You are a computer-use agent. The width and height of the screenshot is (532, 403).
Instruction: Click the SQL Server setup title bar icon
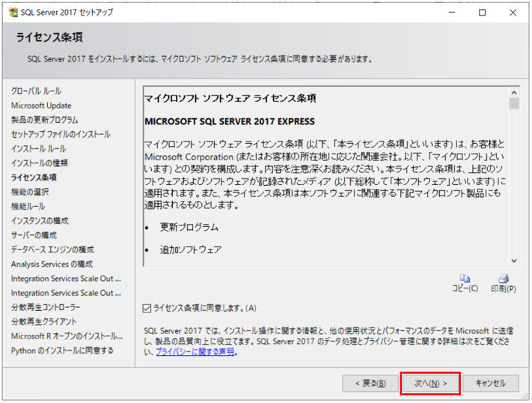[x=13, y=12]
